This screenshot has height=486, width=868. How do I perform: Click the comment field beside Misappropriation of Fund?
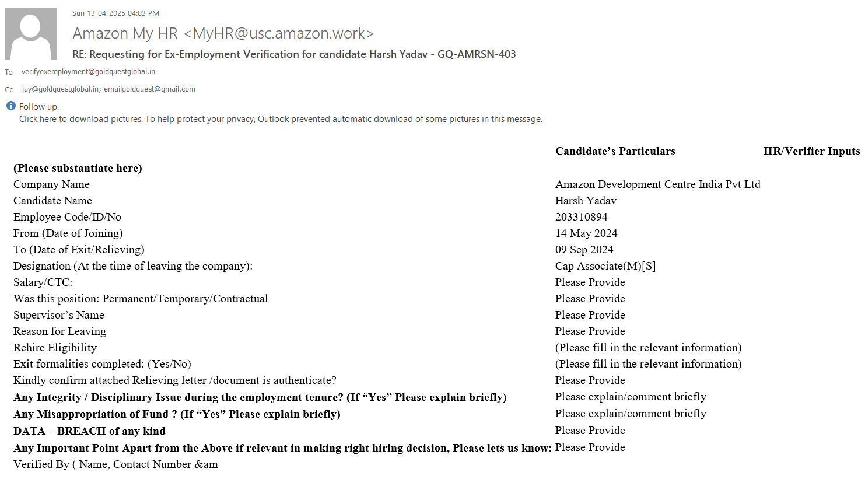[x=631, y=414]
